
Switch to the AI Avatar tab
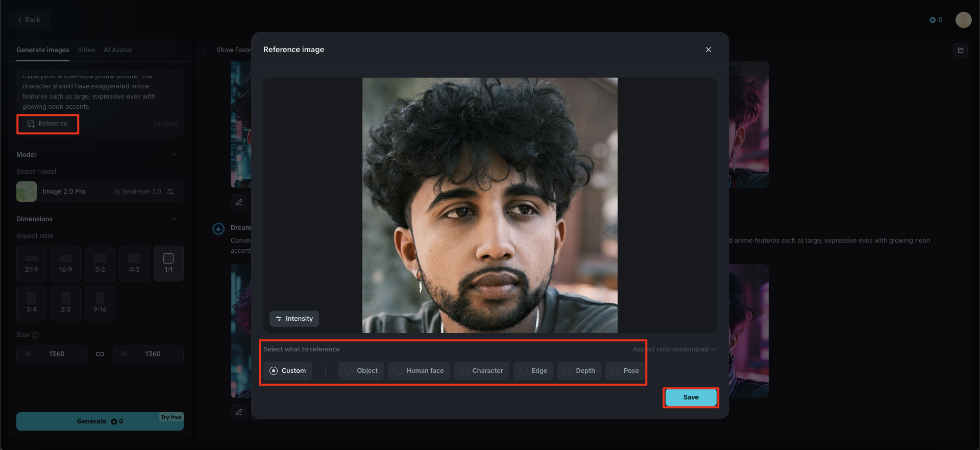click(x=117, y=50)
